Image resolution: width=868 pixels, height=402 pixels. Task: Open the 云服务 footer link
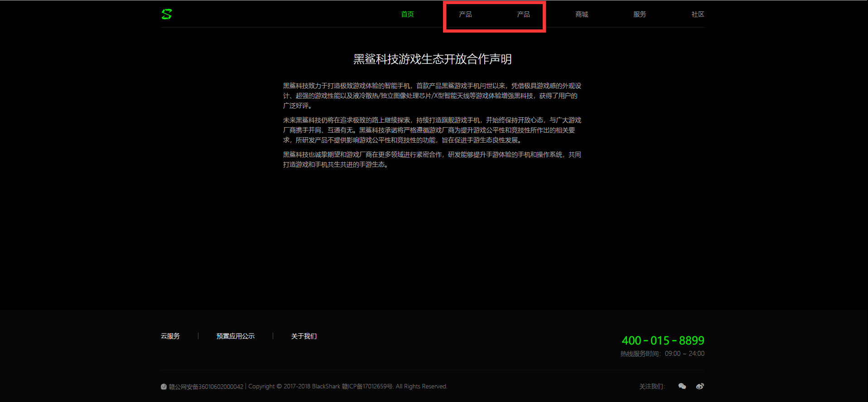point(170,336)
